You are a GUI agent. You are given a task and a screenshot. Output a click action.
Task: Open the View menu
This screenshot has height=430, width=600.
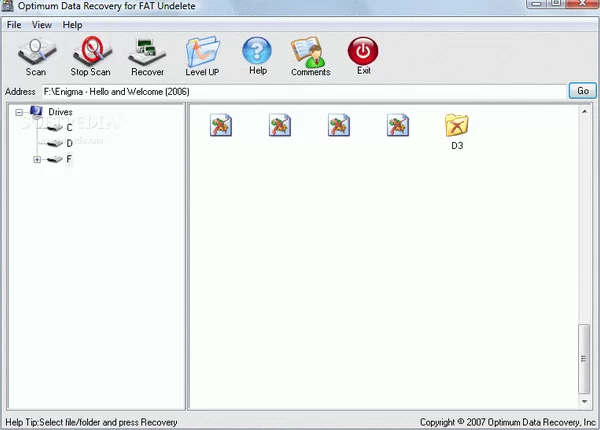point(42,25)
